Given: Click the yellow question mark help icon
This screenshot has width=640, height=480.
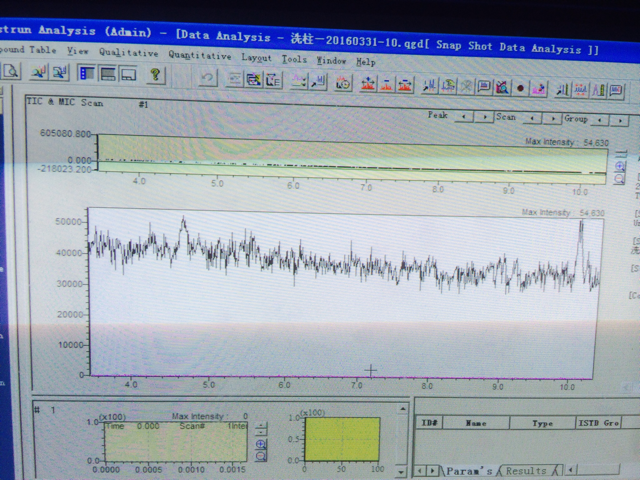Looking at the screenshot, I should tap(156, 76).
